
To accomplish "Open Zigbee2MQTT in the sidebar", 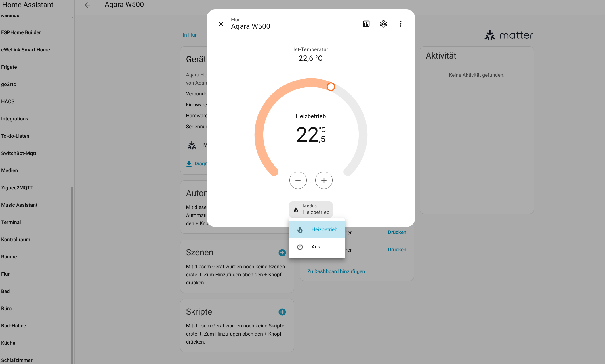I will point(17,188).
